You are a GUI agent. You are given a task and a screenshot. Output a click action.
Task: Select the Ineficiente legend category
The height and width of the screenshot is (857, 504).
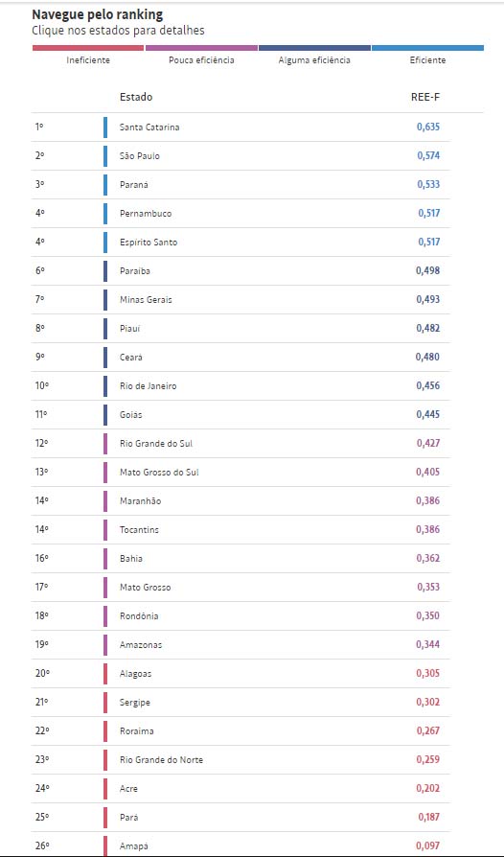tap(88, 60)
